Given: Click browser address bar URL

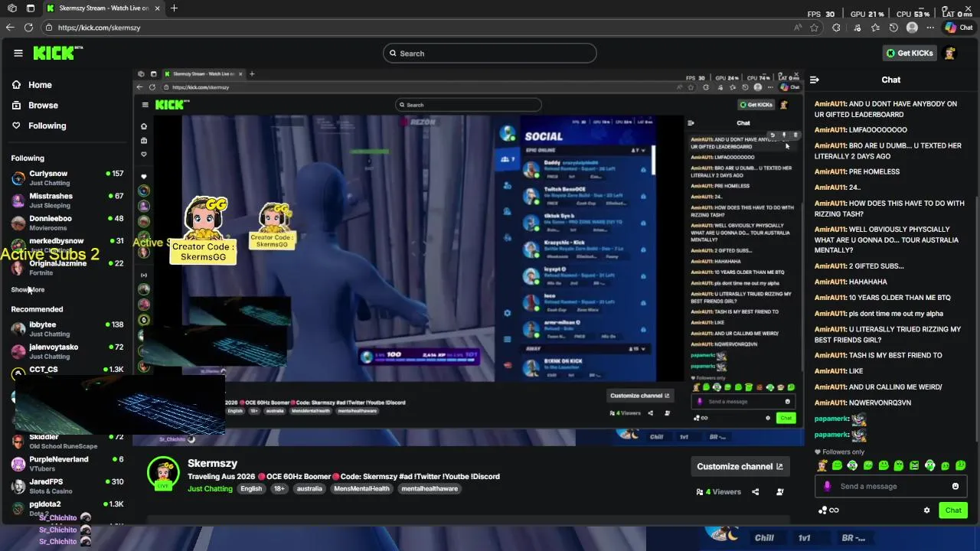Looking at the screenshot, I should pos(100,28).
